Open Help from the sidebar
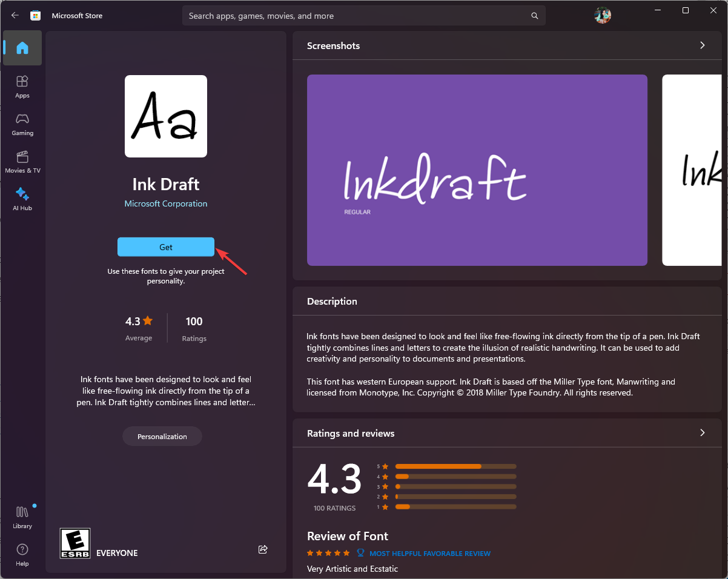The height and width of the screenshot is (579, 728). [22, 555]
